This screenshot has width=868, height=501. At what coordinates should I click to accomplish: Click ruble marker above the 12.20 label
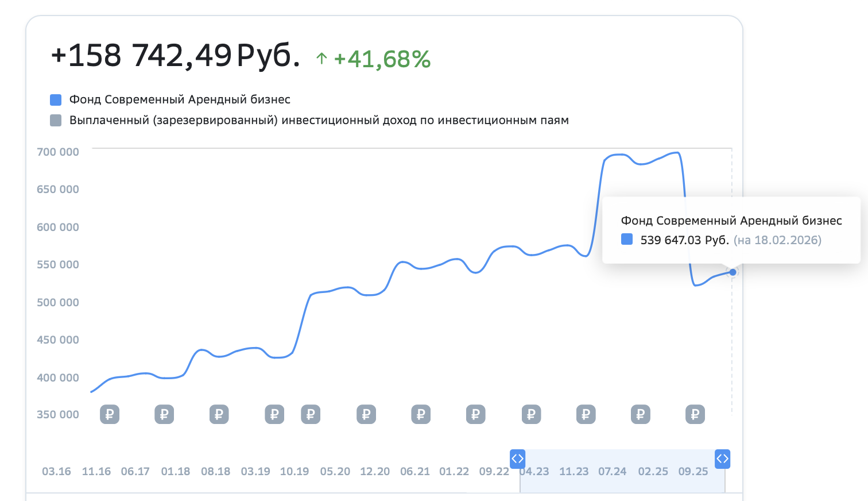pos(366,414)
